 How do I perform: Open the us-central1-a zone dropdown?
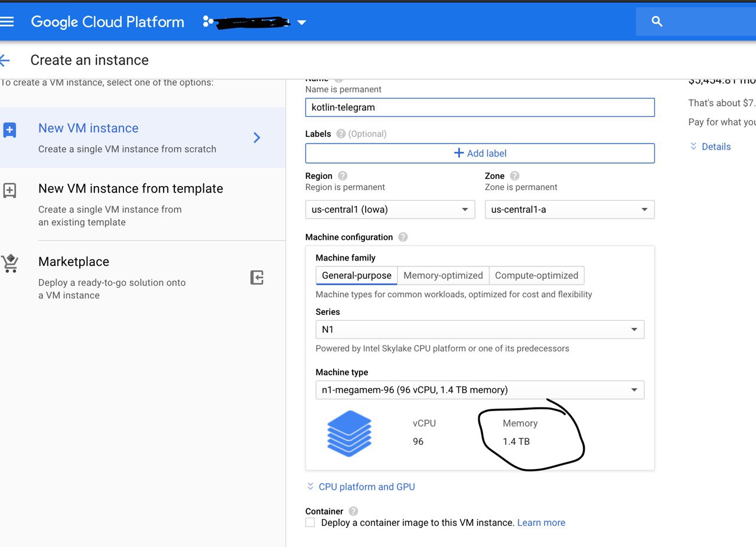[x=570, y=210]
